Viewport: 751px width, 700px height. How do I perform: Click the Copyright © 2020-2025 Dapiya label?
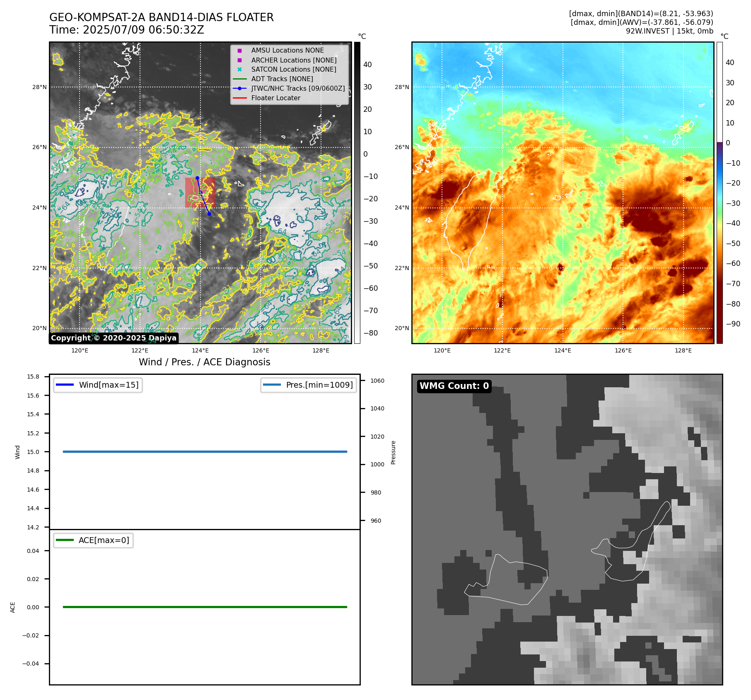[x=114, y=338]
